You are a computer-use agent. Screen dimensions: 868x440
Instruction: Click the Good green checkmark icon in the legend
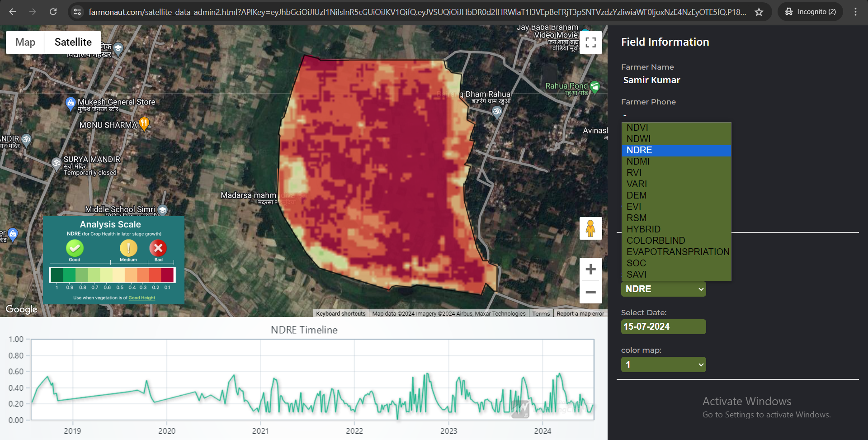(75, 248)
